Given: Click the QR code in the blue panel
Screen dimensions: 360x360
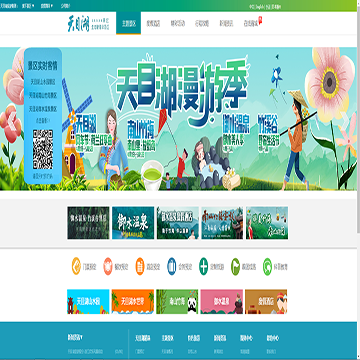Looking at the screenshot, I should (43, 149).
